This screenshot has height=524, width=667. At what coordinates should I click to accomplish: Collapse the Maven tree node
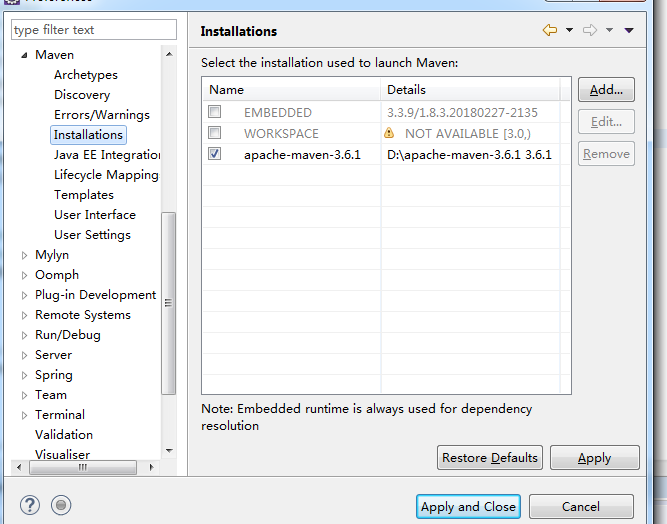click(x=25, y=55)
